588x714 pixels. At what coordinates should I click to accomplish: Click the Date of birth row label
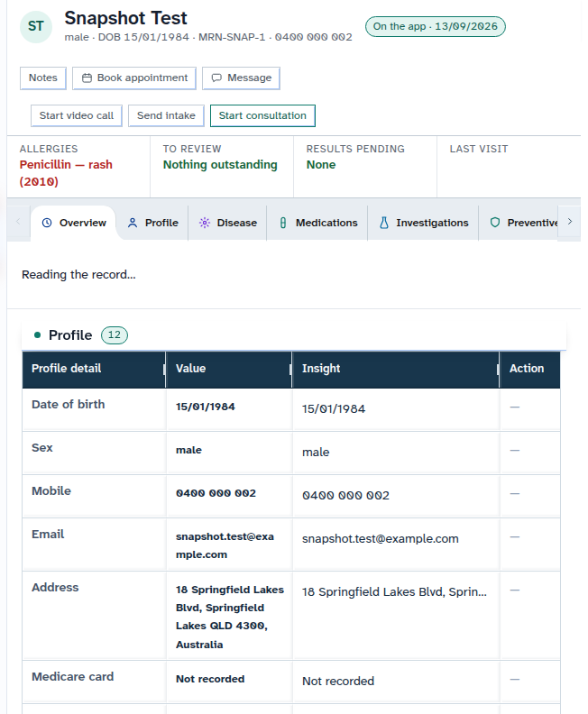[69, 405]
